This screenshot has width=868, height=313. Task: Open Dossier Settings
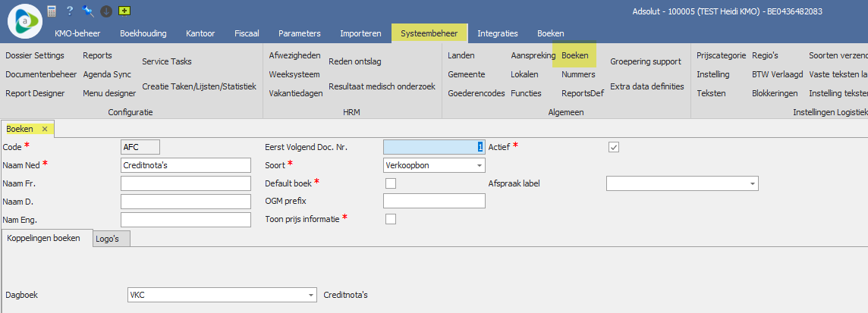point(35,55)
